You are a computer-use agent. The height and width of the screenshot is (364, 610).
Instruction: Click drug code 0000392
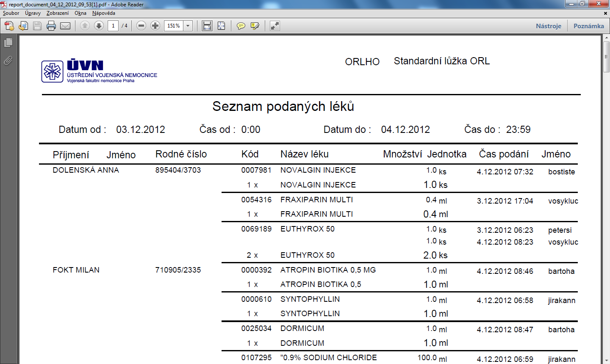coord(256,270)
